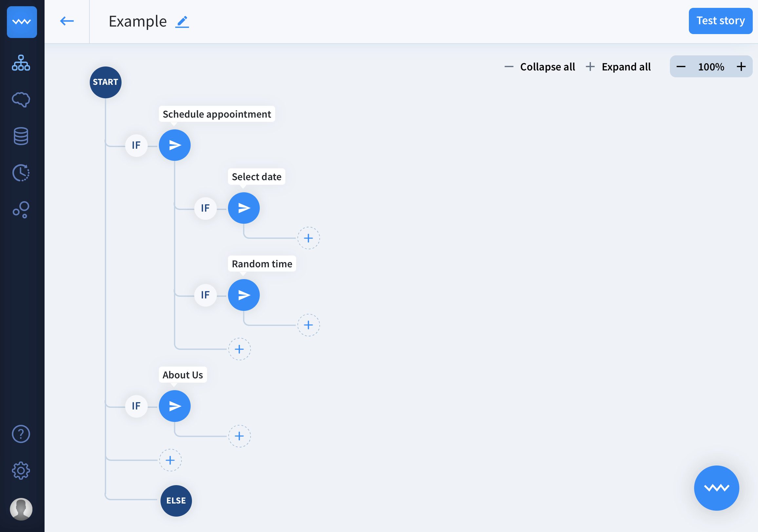The width and height of the screenshot is (758, 532).
Task: Open the Stories flow icon in sidebar
Action: pos(21,63)
